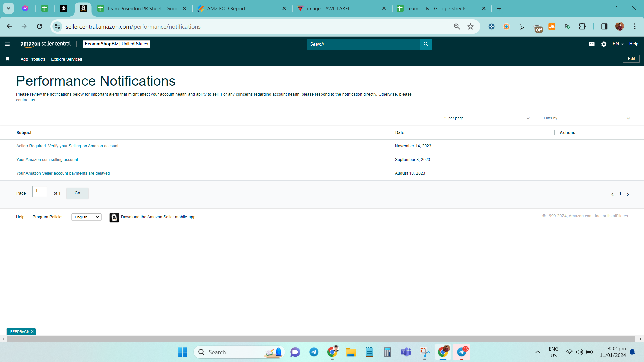Open the 'Your Amazon.com selling account' notification
This screenshot has height=362, width=644.
point(47,160)
